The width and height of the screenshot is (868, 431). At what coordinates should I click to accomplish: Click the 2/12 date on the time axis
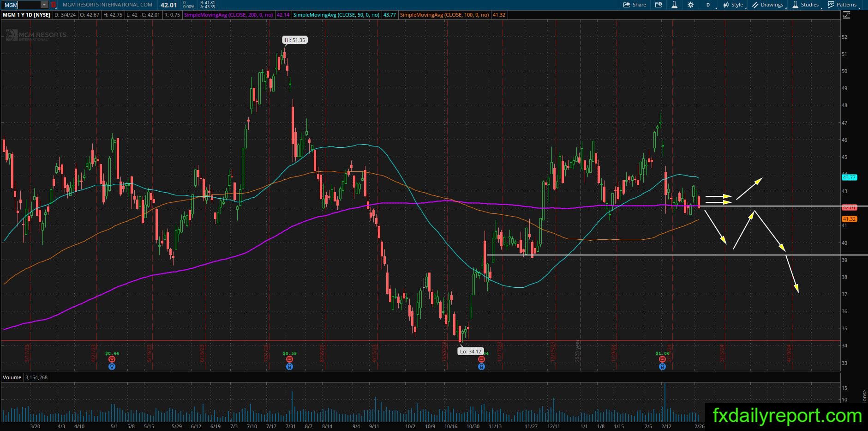click(666, 426)
